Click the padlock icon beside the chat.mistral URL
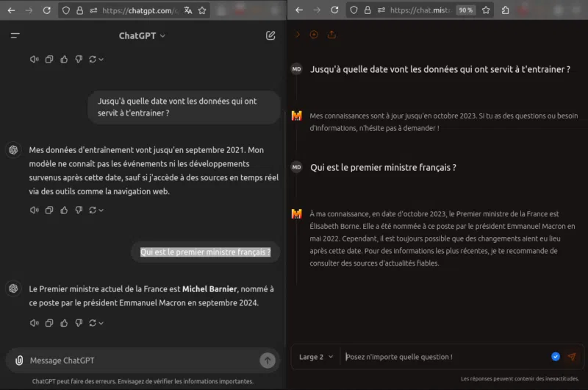This screenshot has width=588, height=390. coord(367,10)
